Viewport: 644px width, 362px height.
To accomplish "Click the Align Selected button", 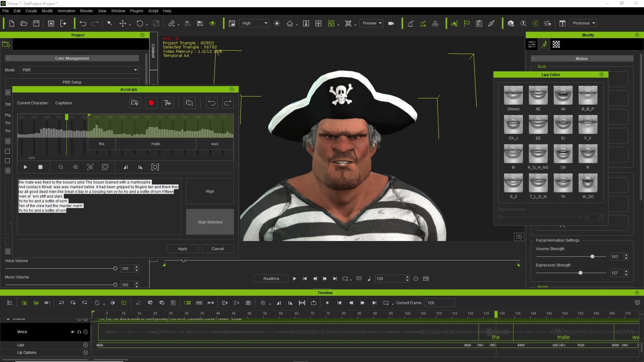I will click(x=210, y=222).
